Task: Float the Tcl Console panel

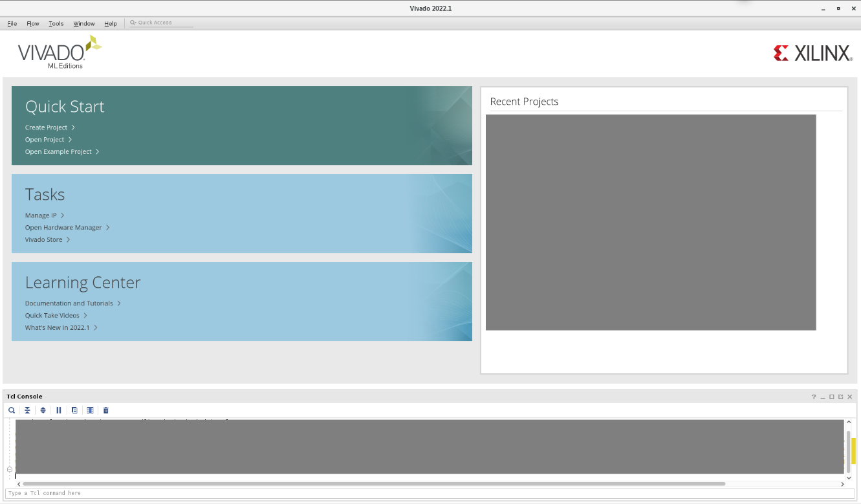Action: tap(841, 397)
